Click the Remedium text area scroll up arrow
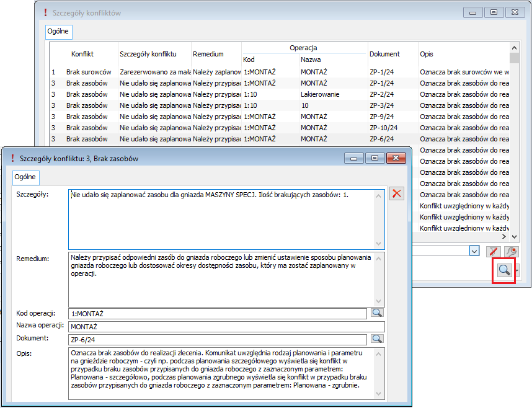Screen dimensions: 532x408 pos(379,259)
